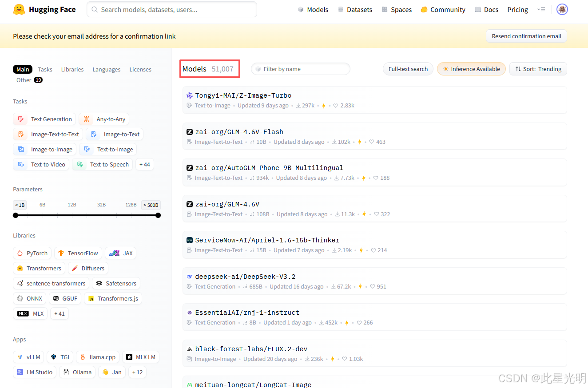The image size is (588, 388).
Task: Open black-forest-labs/FLUX.2-dev model card
Action: 375,353
